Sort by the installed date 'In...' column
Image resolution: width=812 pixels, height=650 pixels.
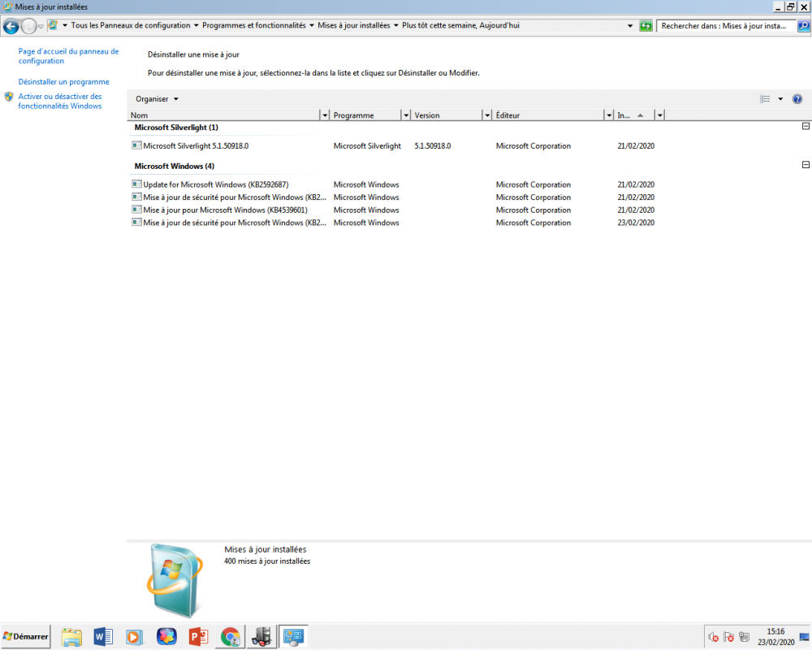pos(634,115)
